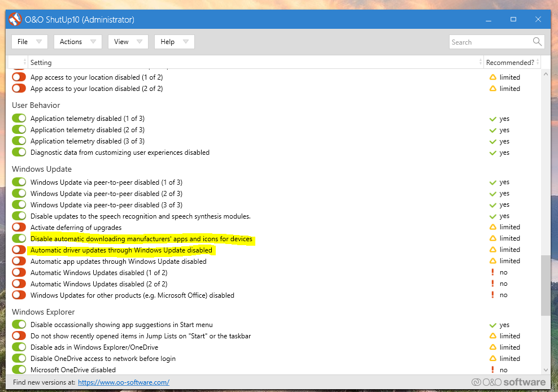Expand the File dropdown arrow
The height and width of the screenshot is (392, 558).
tap(39, 42)
